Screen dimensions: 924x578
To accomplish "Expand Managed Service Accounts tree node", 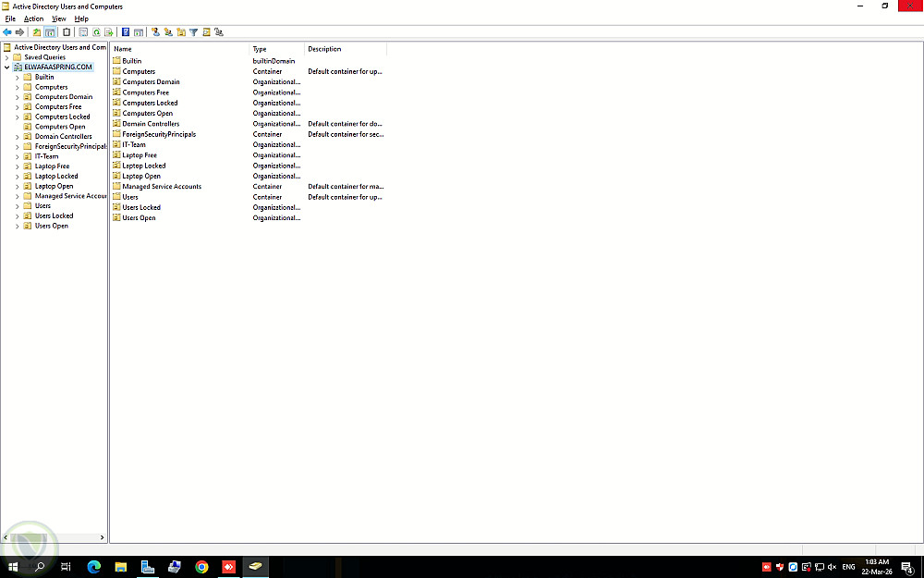I will click(17, 196).
